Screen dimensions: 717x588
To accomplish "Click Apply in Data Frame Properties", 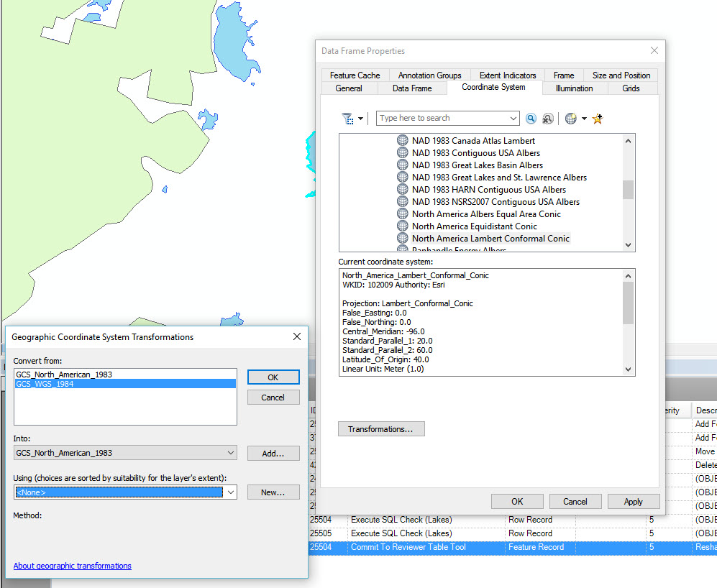I will click(x=634, y=502).
